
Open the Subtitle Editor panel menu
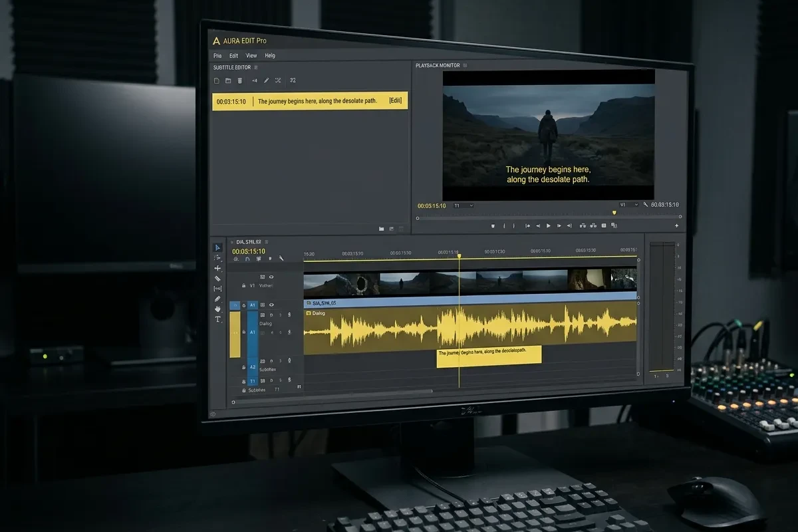(256, 67)
